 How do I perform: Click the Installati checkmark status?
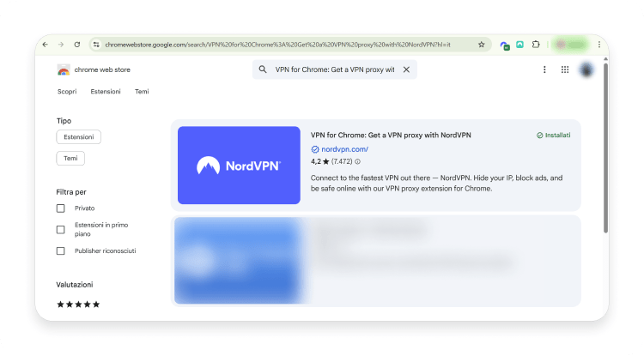point(553,136)
